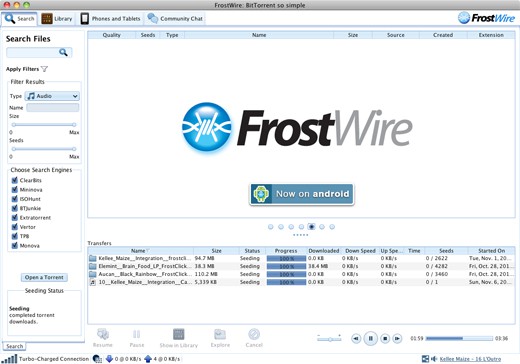Click the Cancel transfer icon
This screenshot has width=520, height=364.
(x=254, y=334)
